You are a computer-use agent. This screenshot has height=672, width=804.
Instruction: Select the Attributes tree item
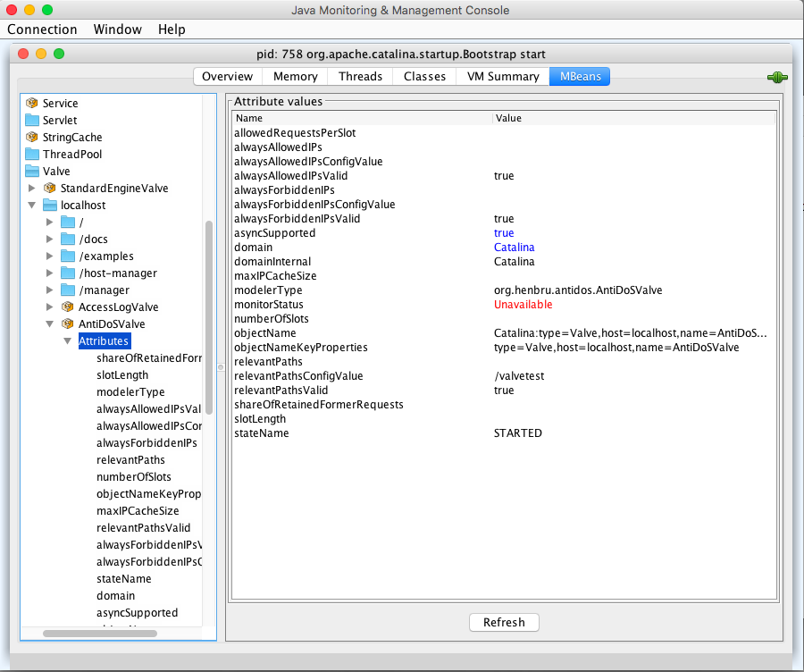pos(104,340)
